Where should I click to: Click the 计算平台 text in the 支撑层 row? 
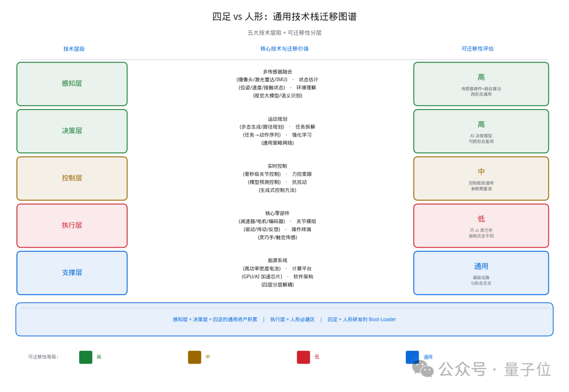(302, 268)
